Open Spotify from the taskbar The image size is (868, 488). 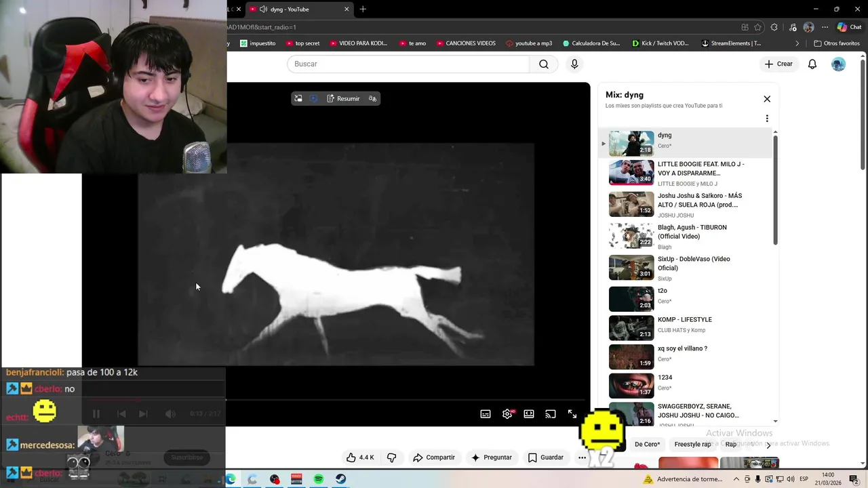click(x=319, y=479)
